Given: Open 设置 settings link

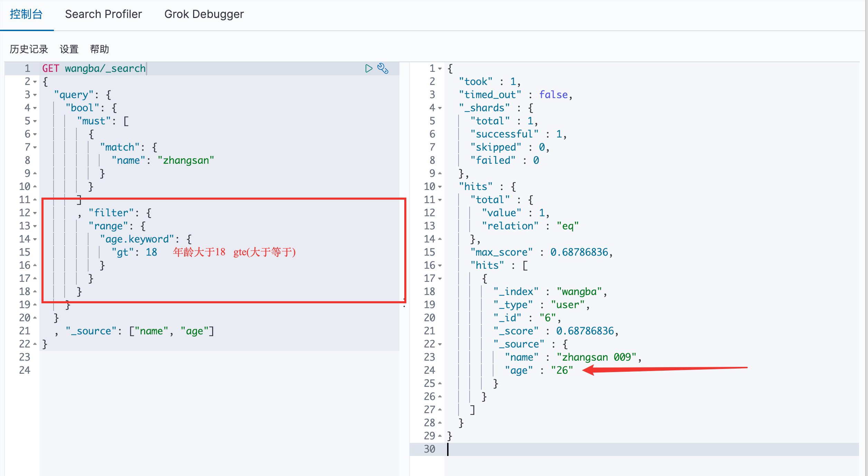Looking at the screenshot, I should [69, 49].
